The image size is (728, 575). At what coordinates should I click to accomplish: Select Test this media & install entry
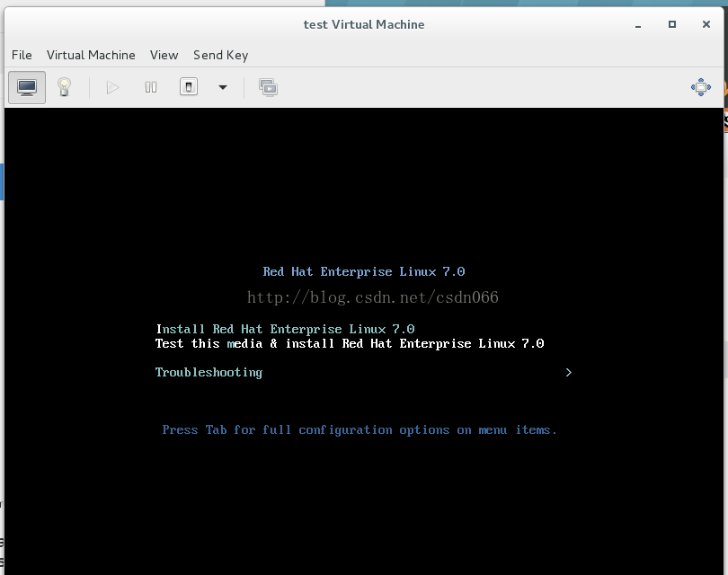[x=350, y=343]
